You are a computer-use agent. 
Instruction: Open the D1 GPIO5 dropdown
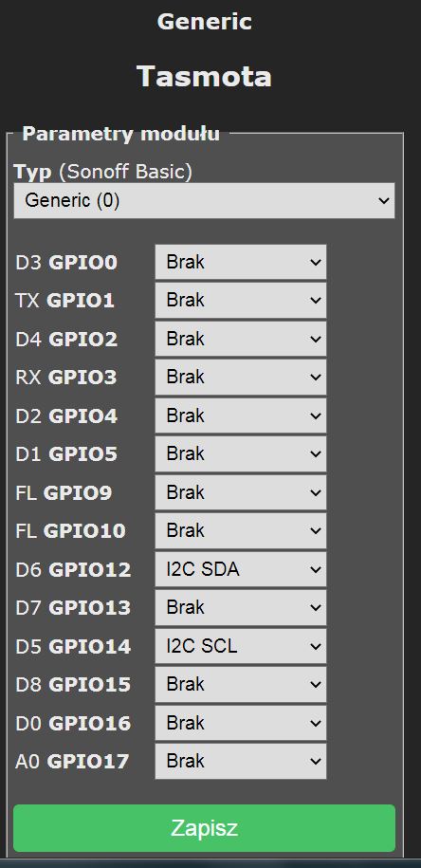coord(241,454)
